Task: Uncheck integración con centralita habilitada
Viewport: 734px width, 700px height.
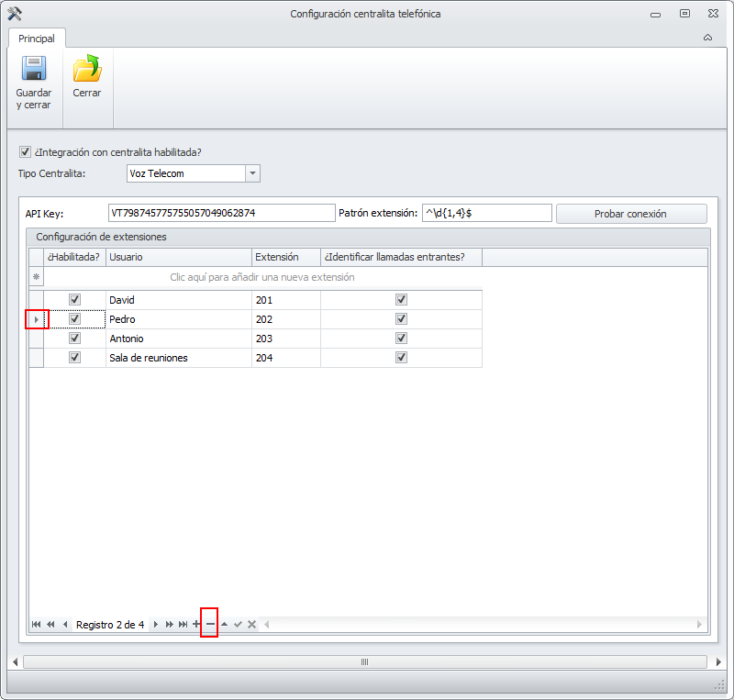Action: 25,152
